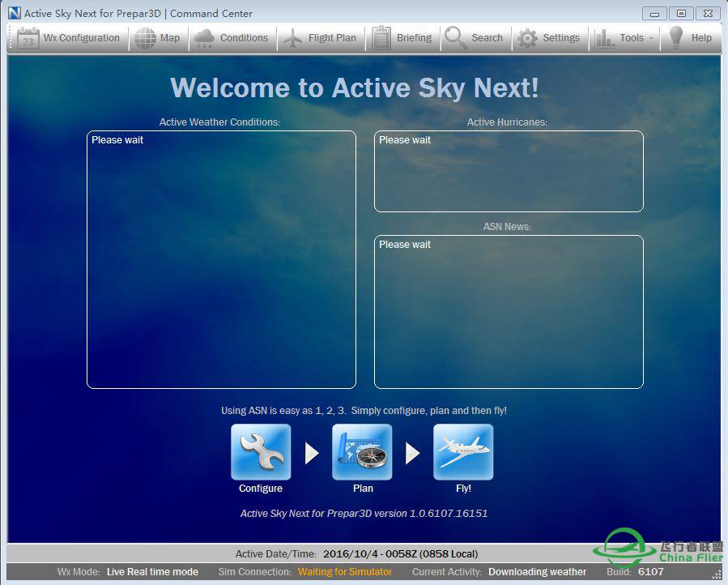
Task: Open the Tools bar chart menu
Action: [605, 38]
